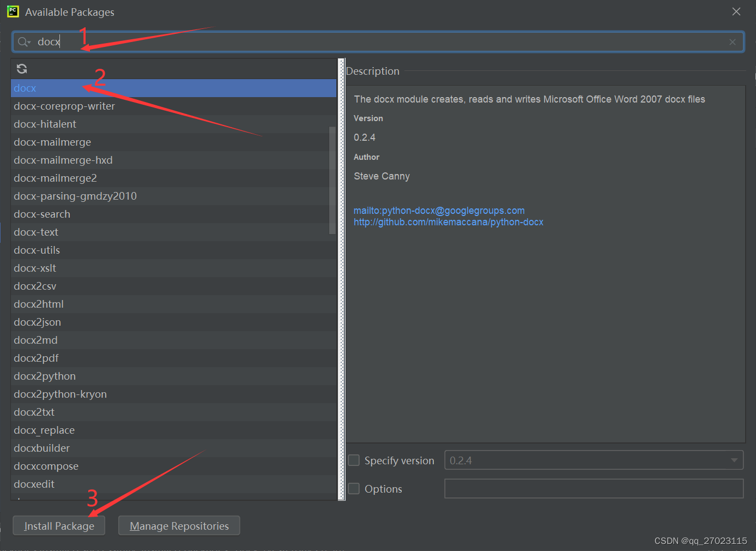The width and height of the screenshot is (756, 551).
Task: Click the Steve Canny author name
Action: 382,176
